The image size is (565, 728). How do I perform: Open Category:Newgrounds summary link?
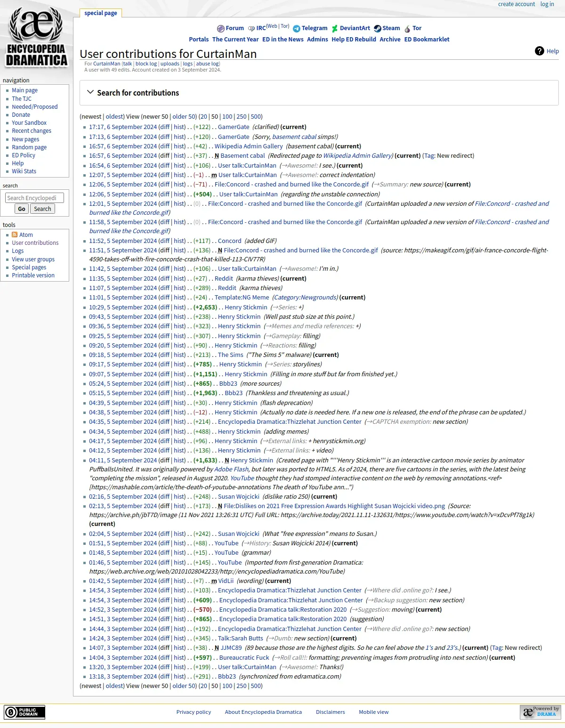(305, 298)
